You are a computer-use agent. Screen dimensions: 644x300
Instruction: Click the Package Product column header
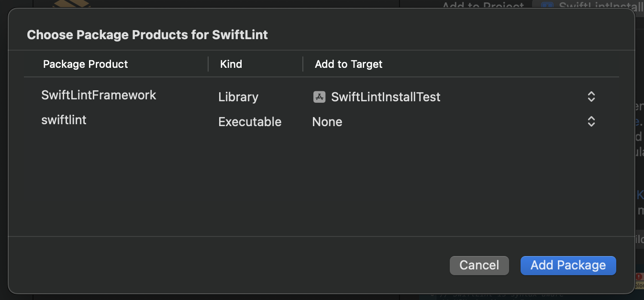[86, 64]
